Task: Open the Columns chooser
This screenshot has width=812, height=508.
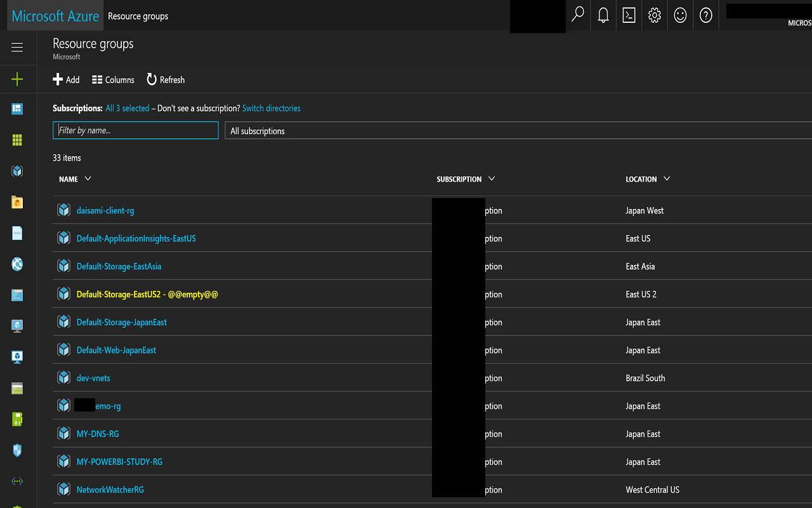Action: [113, 79]
